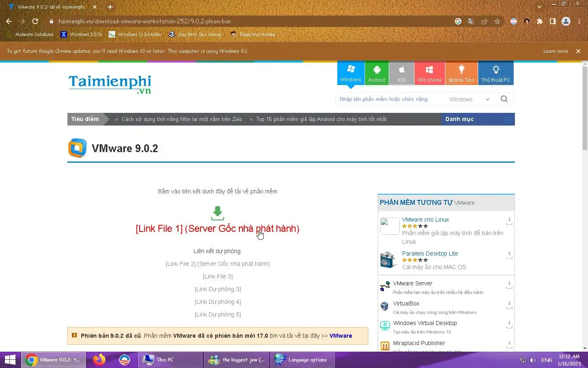Click the Link Dự phòng 3 link

(218, 289)
